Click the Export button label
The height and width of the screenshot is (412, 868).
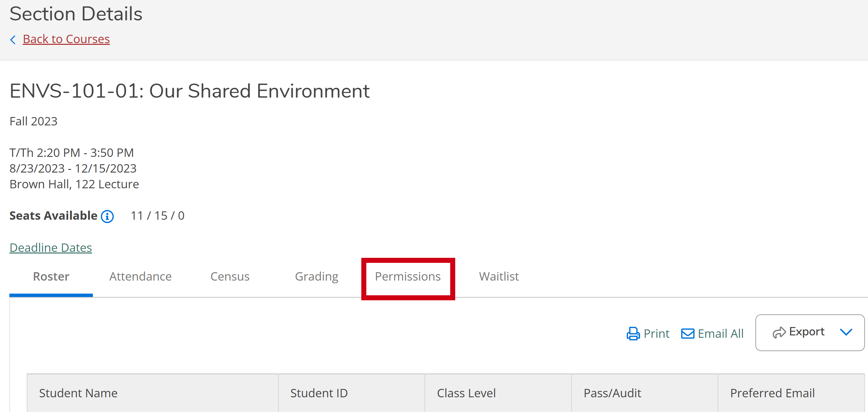(807, 332)
